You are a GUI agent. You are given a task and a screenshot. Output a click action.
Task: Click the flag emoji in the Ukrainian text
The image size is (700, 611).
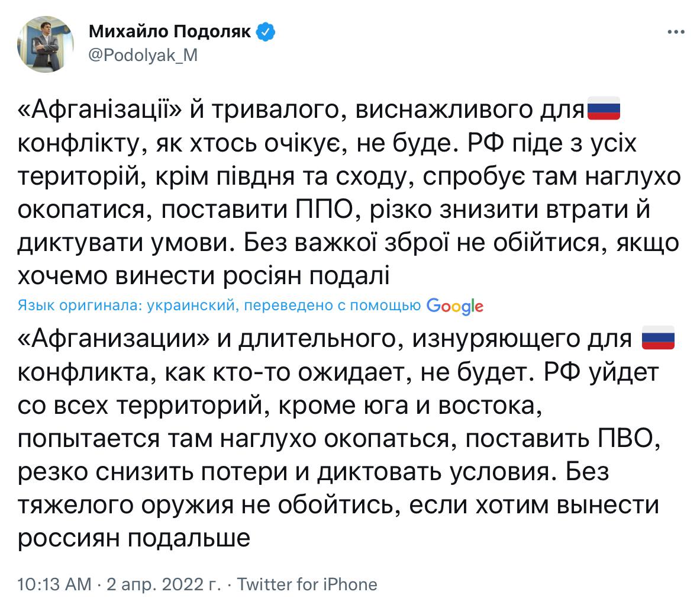(603, 108)
